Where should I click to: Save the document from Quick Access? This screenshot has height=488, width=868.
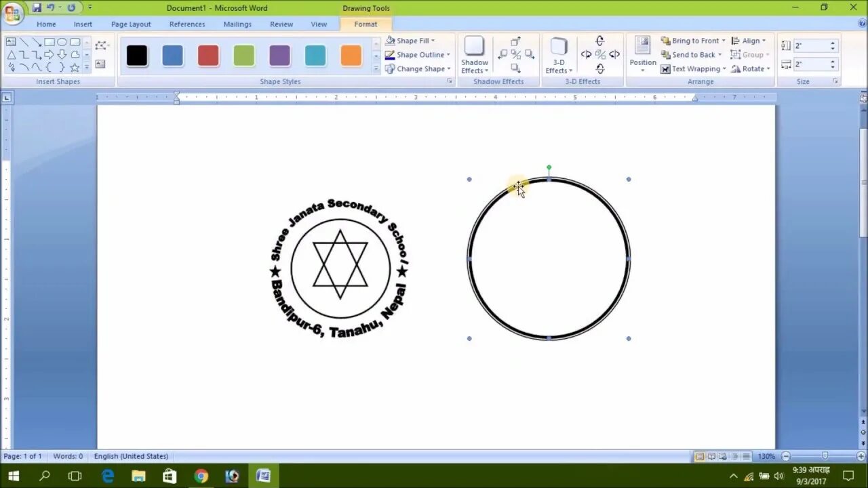coord(37,7)
